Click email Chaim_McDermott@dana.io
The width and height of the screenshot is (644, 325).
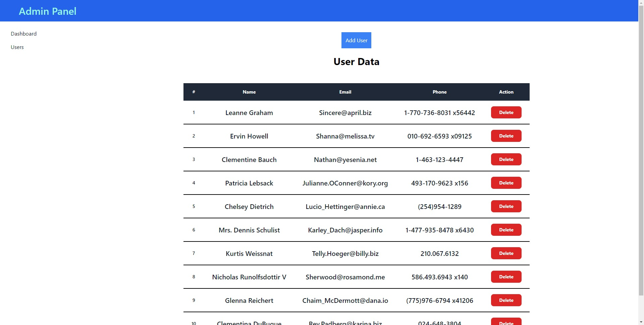pyautogui.click(x=345, y=301)
